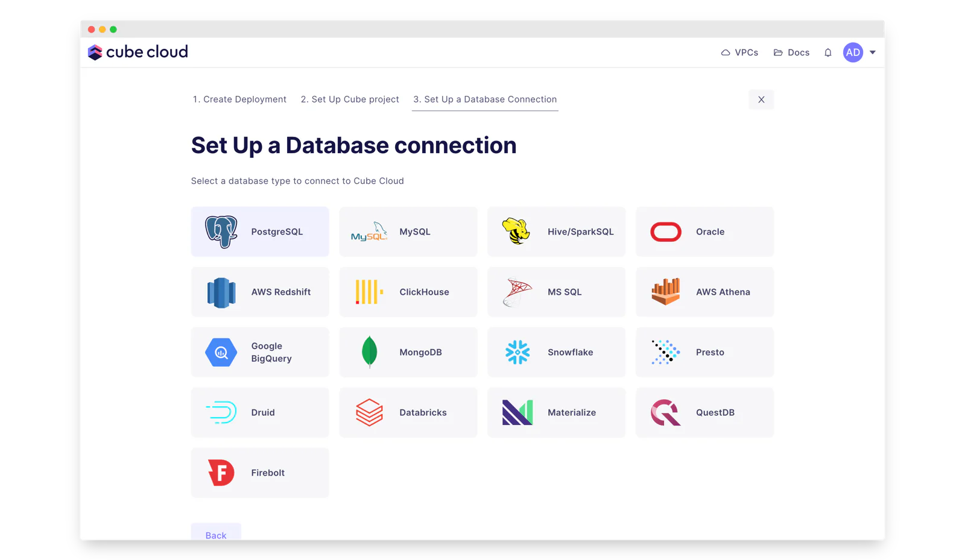This screenshot has width=965, height=560.
Task: Click the Back button
Action: (x=216, y=533)
